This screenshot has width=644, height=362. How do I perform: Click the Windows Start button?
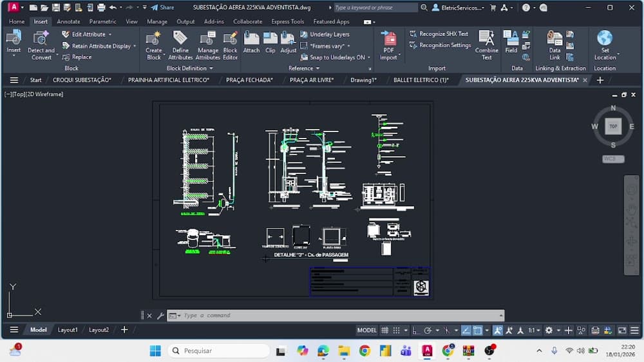click(155, 351)
